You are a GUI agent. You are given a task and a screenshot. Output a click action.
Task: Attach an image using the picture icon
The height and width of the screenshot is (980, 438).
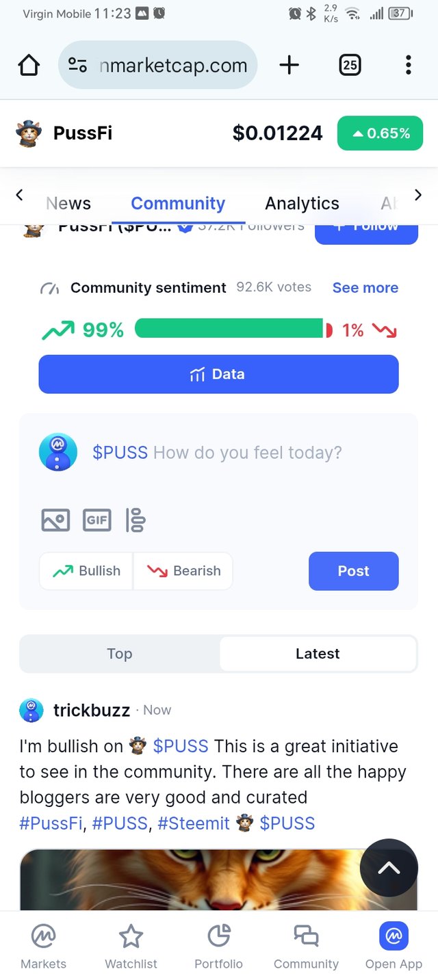(x=55, y=520)
